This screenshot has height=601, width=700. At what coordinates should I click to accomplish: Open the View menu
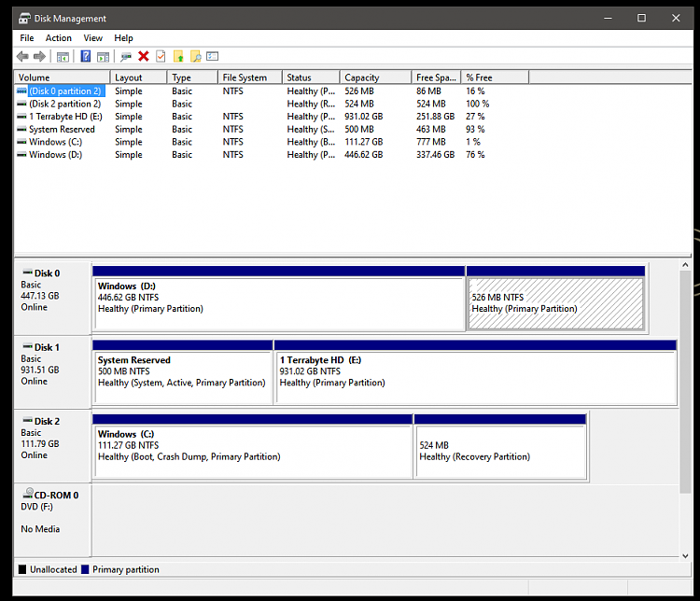coord(92,38)
